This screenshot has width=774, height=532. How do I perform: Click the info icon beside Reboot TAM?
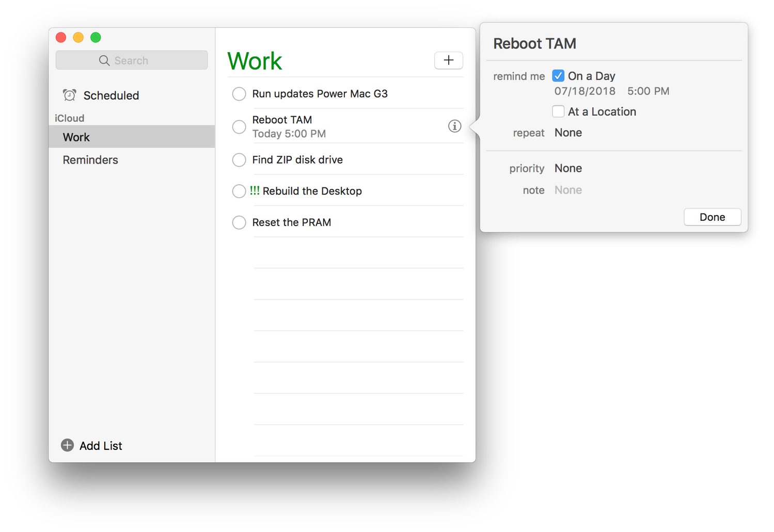coord(454,126)
